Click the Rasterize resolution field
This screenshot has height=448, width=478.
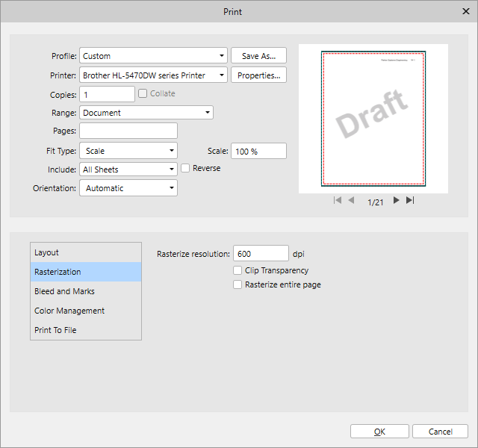coord(261,254)
